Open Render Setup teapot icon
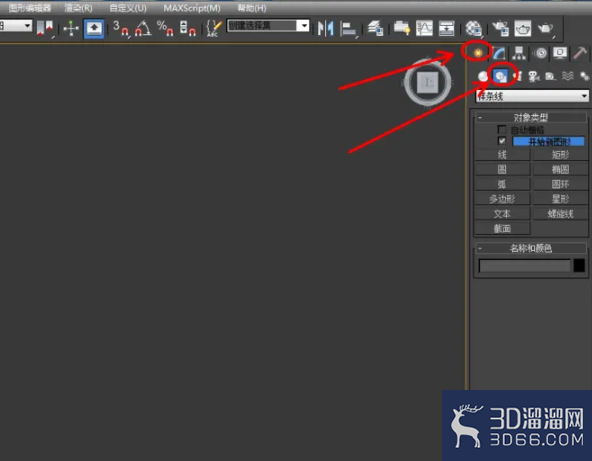The image size is (592, 461). pos(501,28)
